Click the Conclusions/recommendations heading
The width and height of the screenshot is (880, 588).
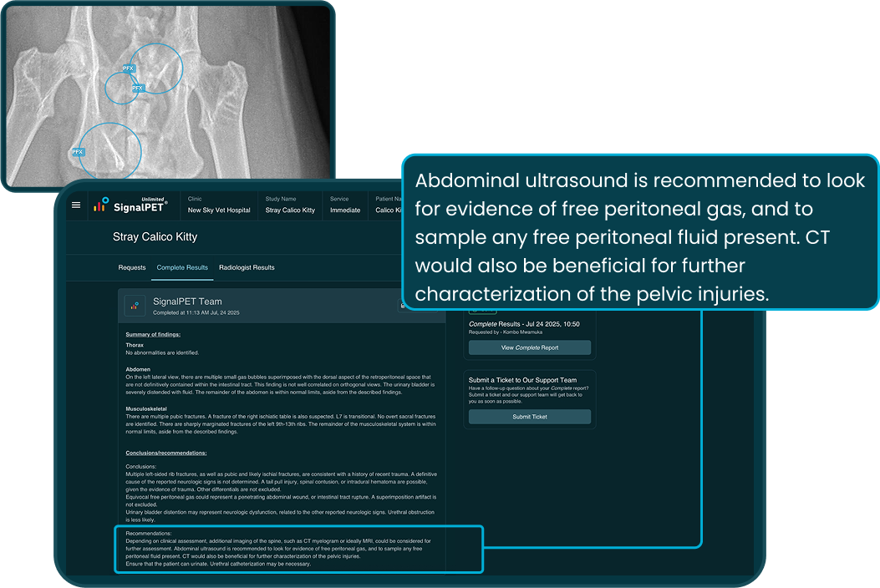(x=166, y=453)
